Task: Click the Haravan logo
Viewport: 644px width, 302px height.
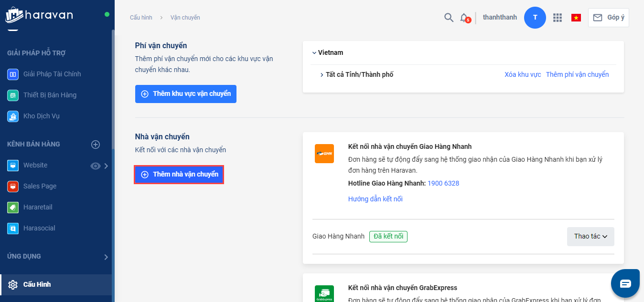Action: coord(39,14)
